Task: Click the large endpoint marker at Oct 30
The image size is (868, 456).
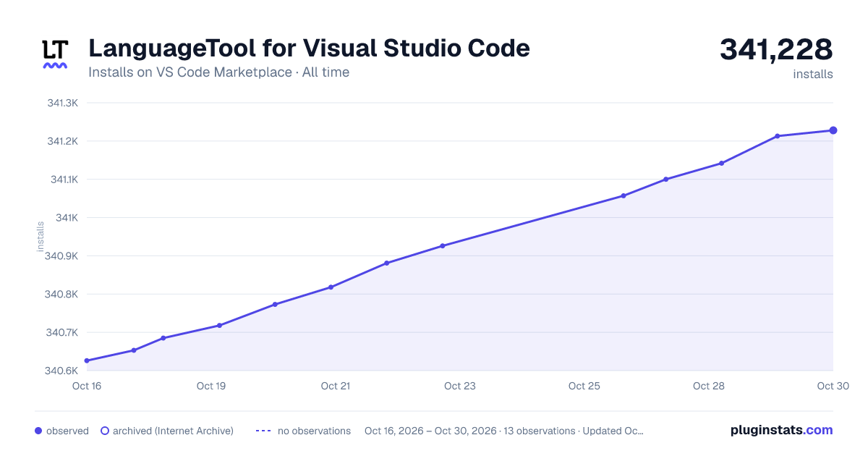Action: 833,130
